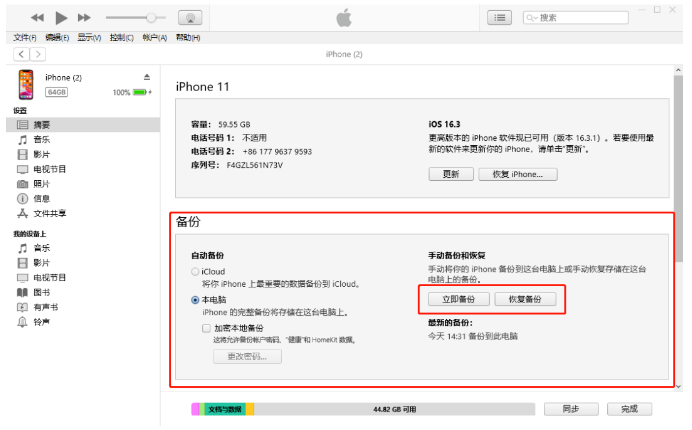Click the rewind previous track button
The height and width of the screenshot is (430, 692).
[38, 18]
